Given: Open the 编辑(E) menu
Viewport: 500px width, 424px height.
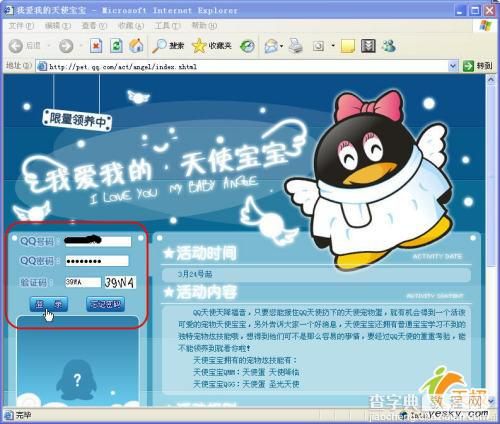Looking at the screenshot, I should 57,26.
